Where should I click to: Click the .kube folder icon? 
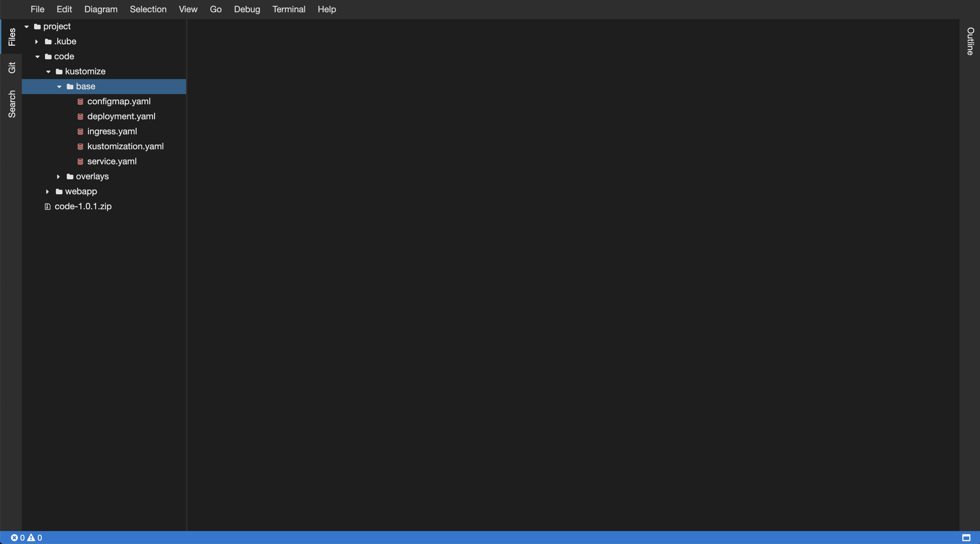tap(48, 42)
